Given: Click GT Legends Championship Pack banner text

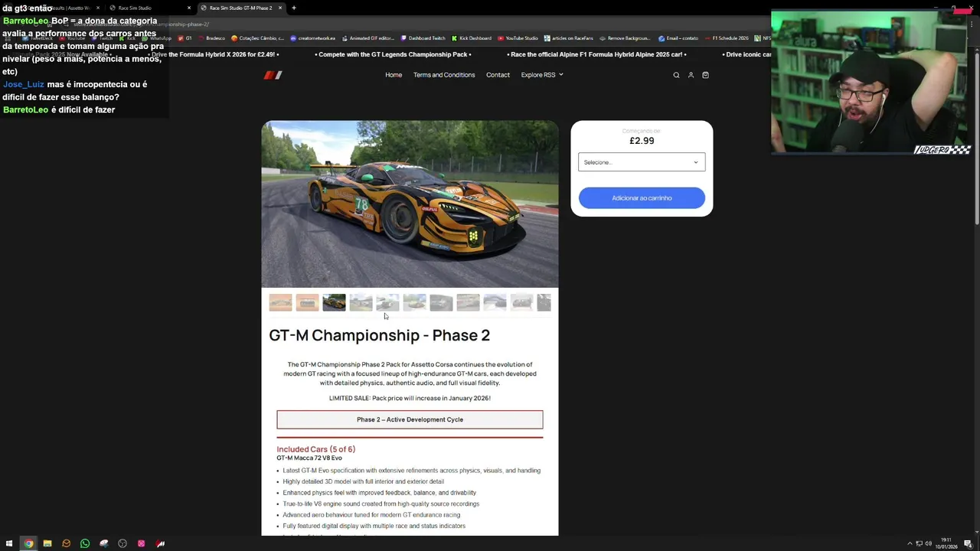Looking at the screenshot, I should [x=394, y=55].
